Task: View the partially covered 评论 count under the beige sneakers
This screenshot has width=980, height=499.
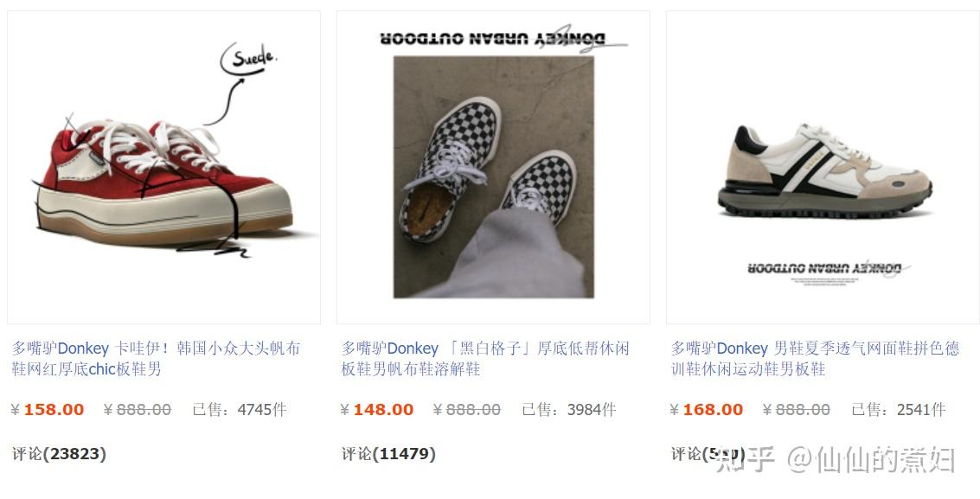Action: [708, 454]
